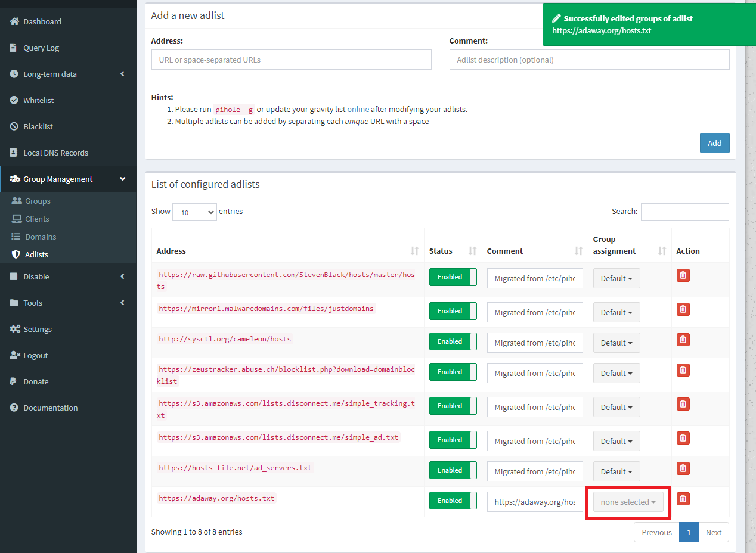Click the Local DNS Records book icon
The width and height of the screenshot is (756, 553).
(14, 153)
